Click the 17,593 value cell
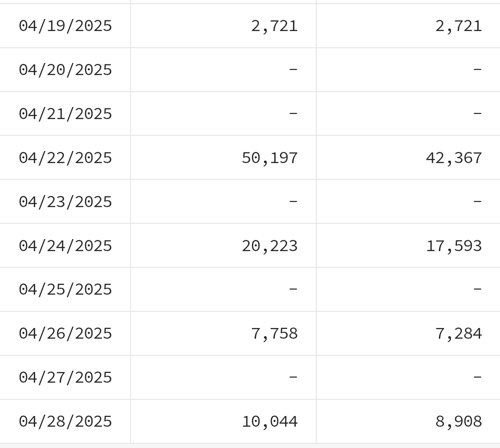 tap(408, 246)
